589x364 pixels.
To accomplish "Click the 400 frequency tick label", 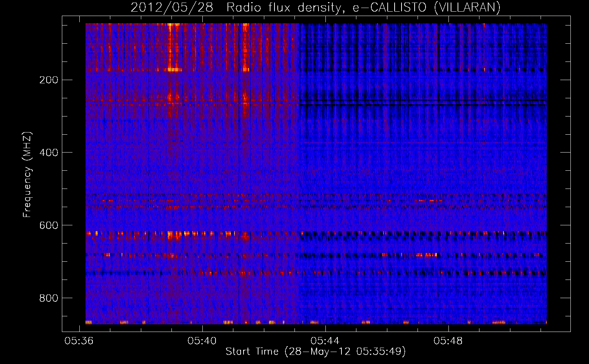I will coord(49,153).
